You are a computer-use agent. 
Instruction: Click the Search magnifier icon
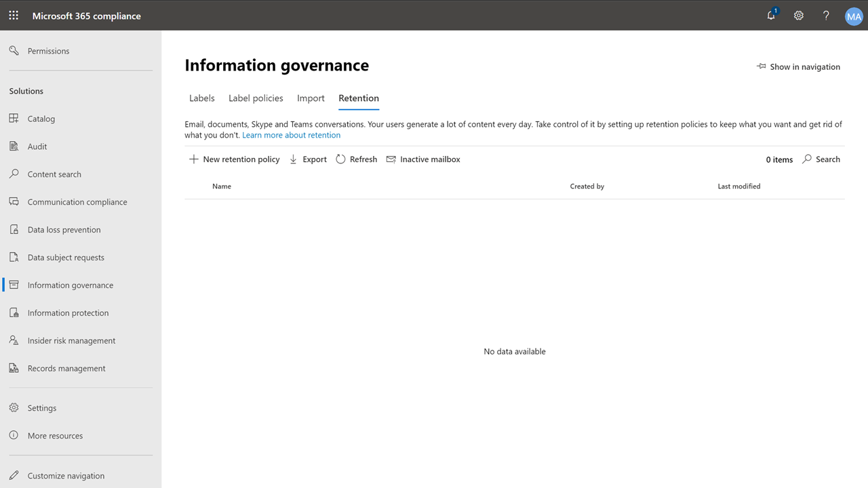pos(807,159)
